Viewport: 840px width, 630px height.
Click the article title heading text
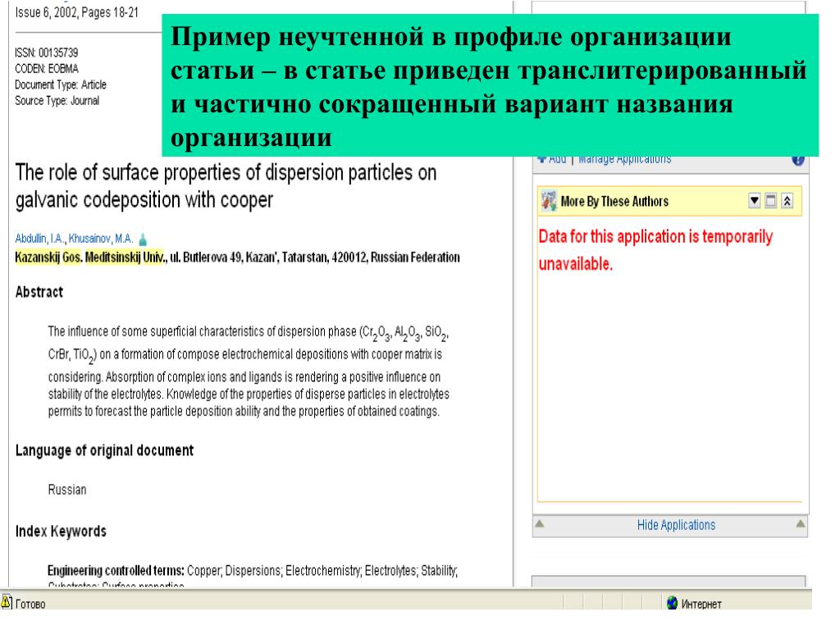[226, 186]
